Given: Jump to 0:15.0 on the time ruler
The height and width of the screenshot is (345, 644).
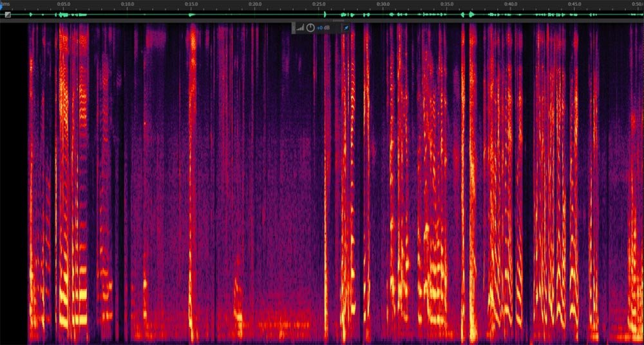Looking at the screenshot, I should click(x=191, y=4).
